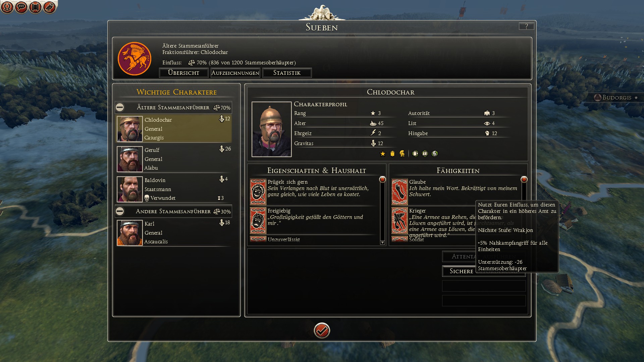Select Gerulf in the character list
This screenshot has height=362, width=644.
174,159
